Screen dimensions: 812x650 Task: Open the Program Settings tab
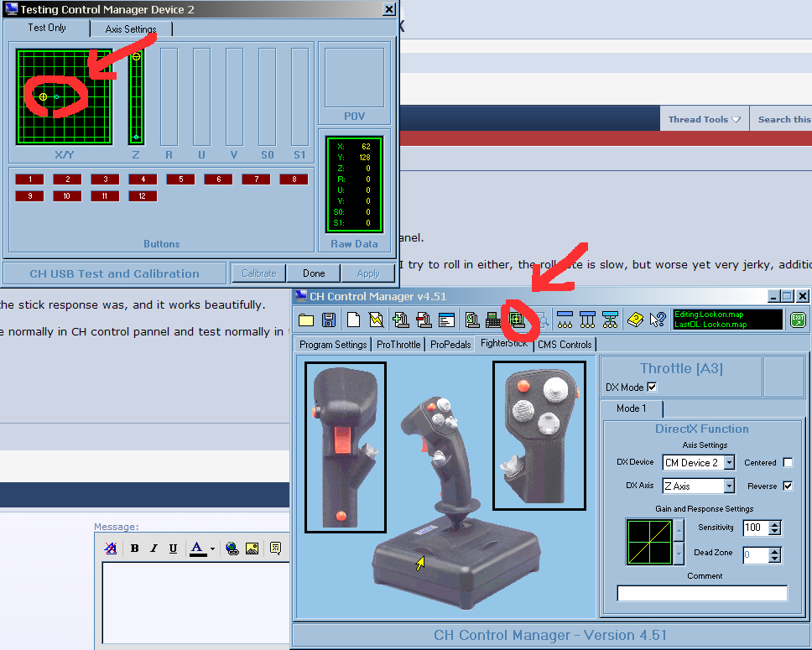click(333, 345)
